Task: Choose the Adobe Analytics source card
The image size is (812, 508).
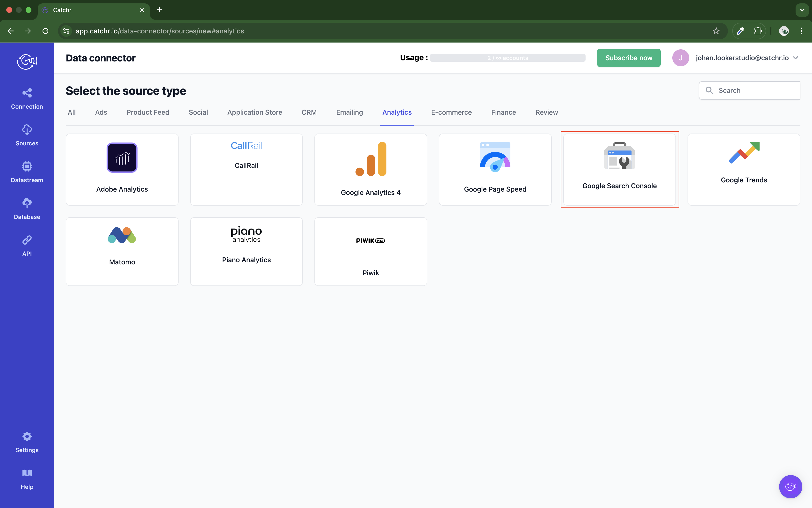Action: [122, 170]
